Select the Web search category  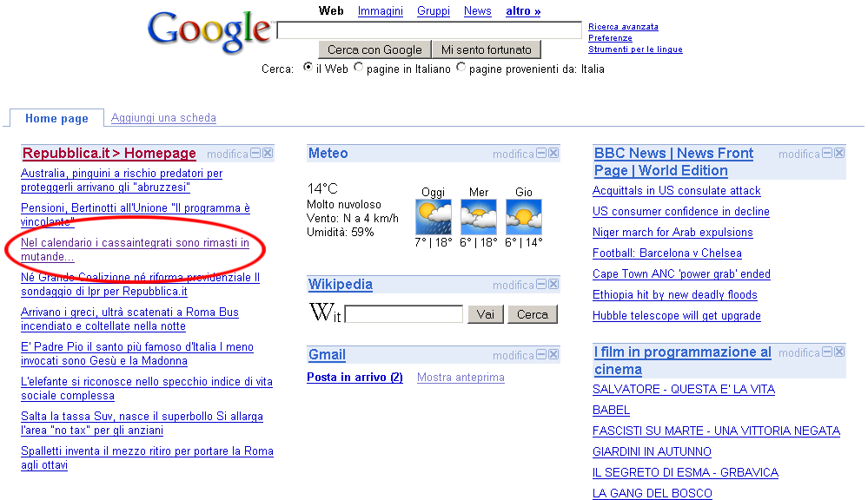coord(331,11)
